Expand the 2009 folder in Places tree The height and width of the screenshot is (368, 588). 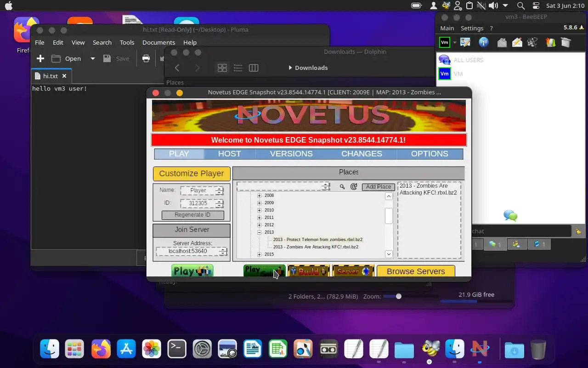click(x=259, y=203)
